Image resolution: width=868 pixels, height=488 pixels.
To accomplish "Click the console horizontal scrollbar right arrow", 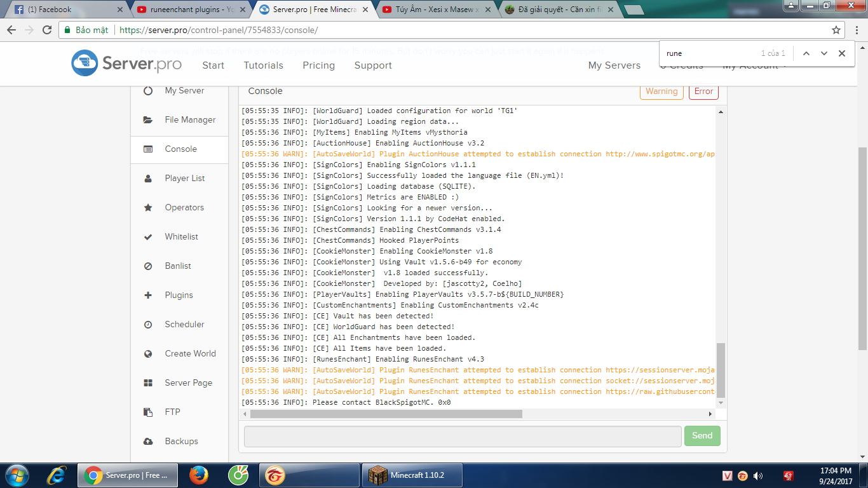I will pos(711,414).
